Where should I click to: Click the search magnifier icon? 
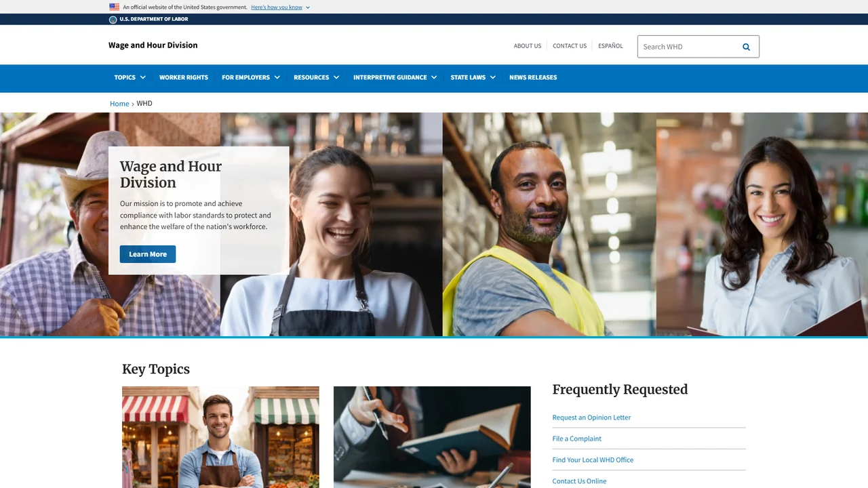(746, 47)
